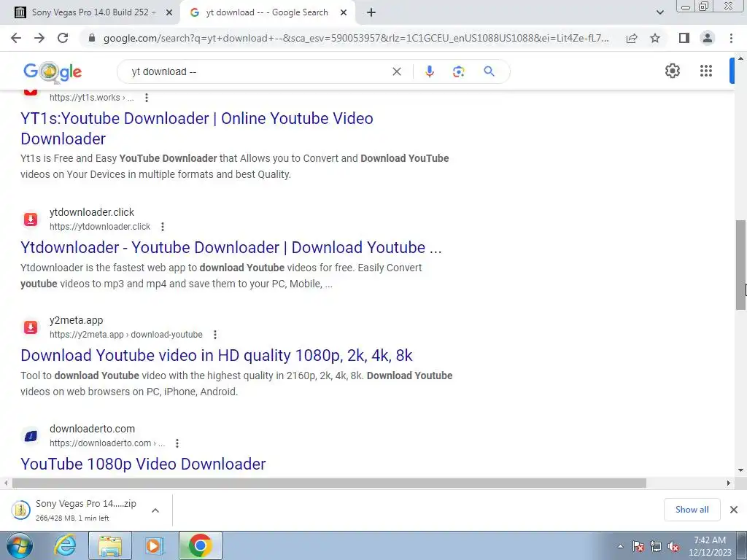Open more options for yt1s.works result

point(147,98)
